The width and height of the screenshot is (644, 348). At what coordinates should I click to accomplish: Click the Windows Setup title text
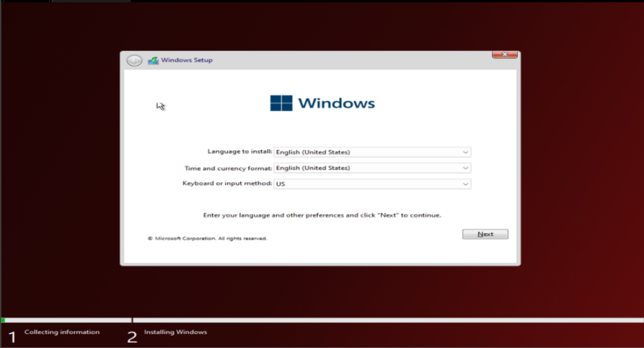tap(187, 60)
